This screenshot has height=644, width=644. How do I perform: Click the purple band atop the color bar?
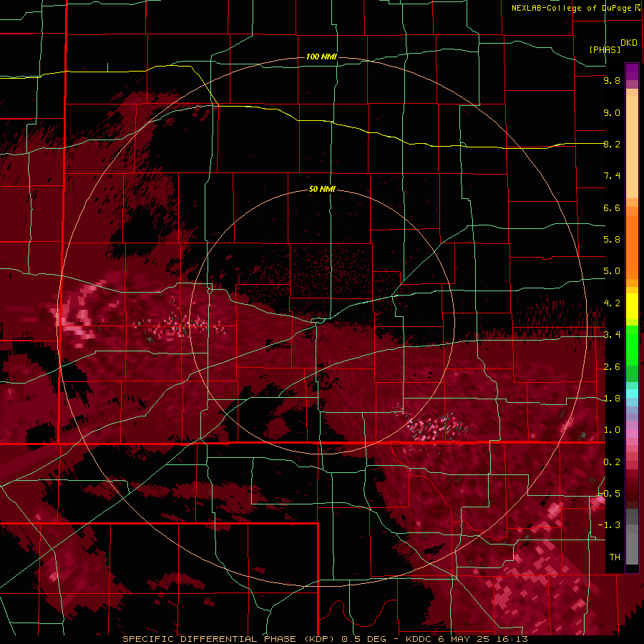632,72
